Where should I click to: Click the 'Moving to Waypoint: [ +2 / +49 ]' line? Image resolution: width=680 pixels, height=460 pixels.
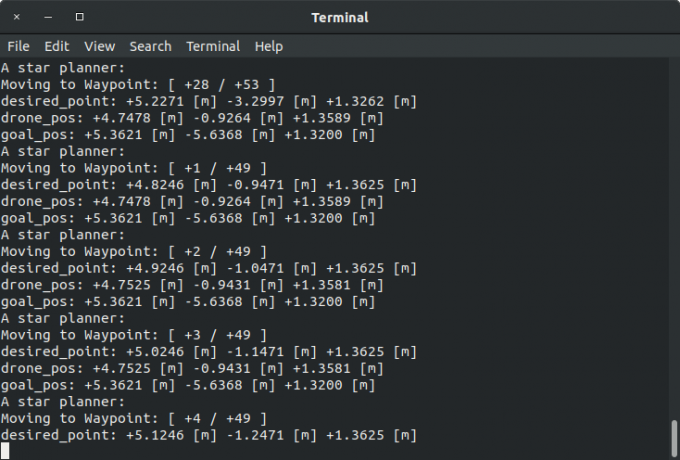click(x=134, y=251)
